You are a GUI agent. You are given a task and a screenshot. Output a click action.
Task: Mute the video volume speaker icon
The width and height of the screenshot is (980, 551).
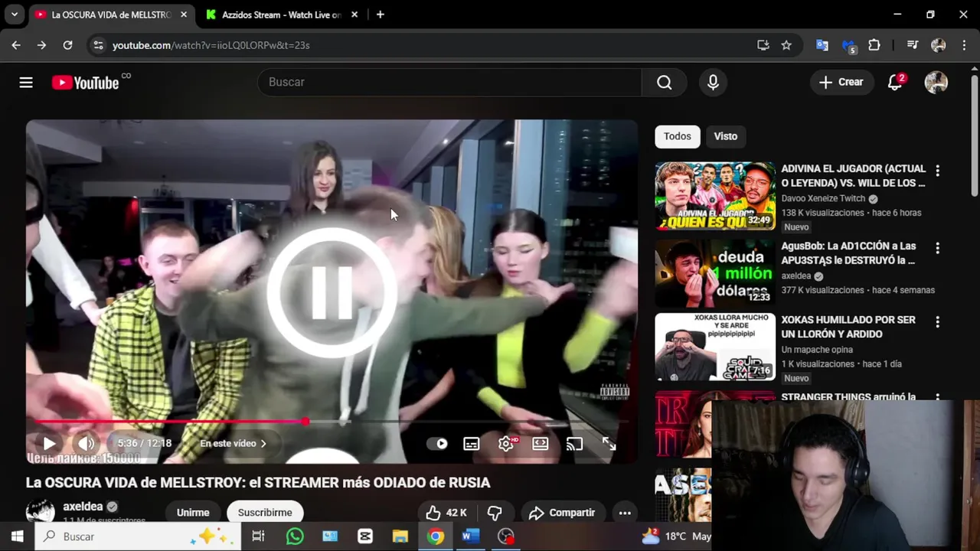click(x=86, y=443)
